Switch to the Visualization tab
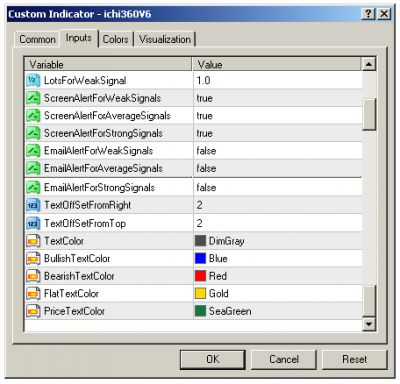400x384 pixels. [x=165, y=39]
